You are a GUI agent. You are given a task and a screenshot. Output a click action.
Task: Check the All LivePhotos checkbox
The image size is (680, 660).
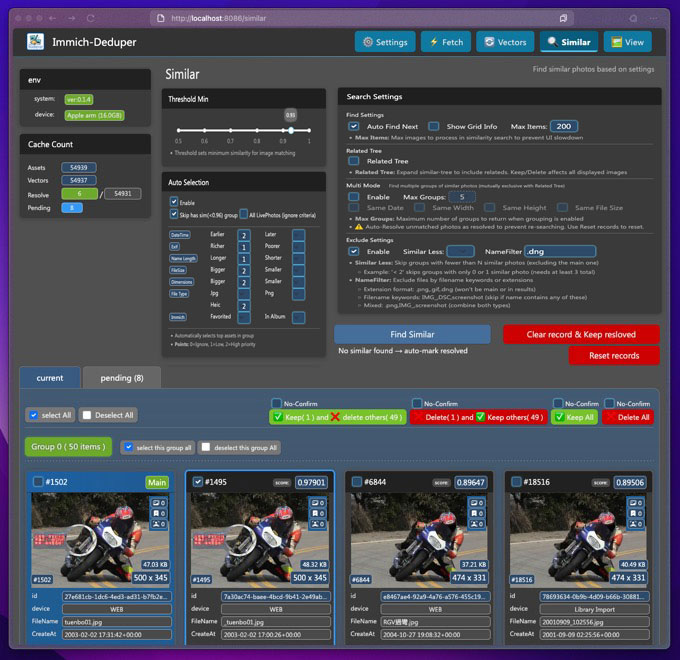click(244, 214)
